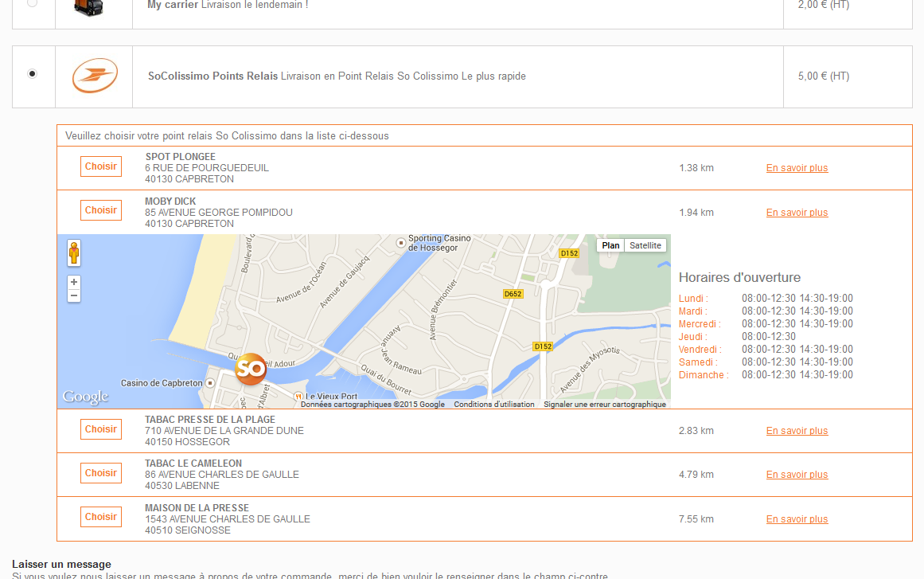The image size is (924, 579).
Task: Click the Laisser un message heading
Action: pos(62,564)
